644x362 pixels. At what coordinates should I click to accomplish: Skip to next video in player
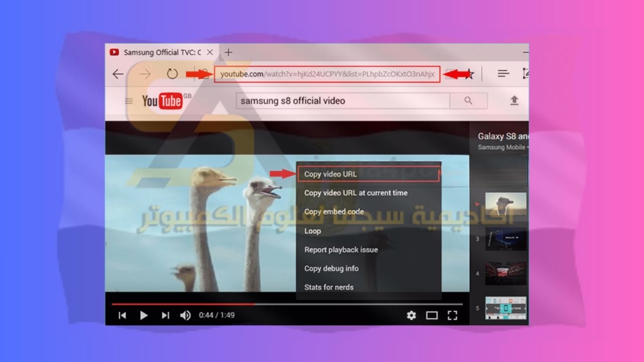click(x=165, y=315)
